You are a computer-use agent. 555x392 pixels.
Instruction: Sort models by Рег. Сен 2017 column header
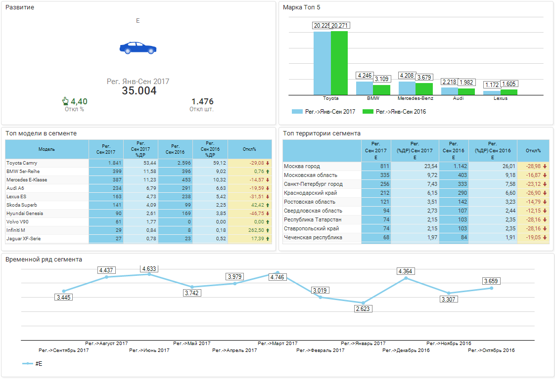106,149
